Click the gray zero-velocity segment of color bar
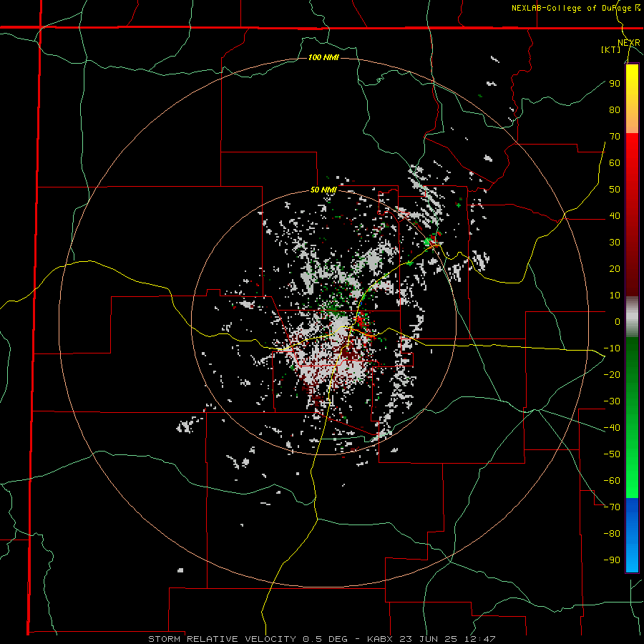Viewport: 644px width, 644px height. (632, 317)
